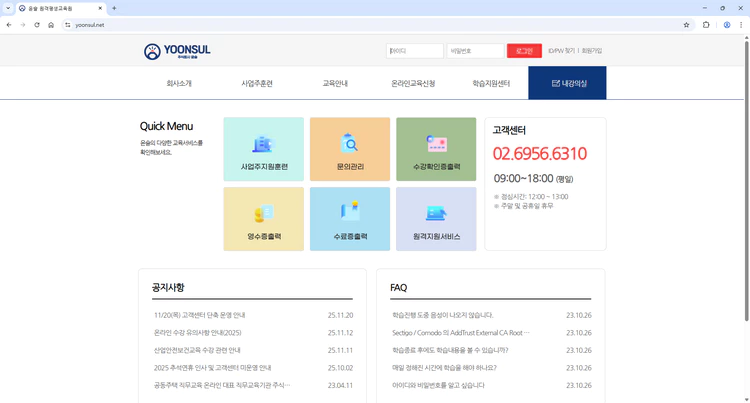The height and width of the screenshot is (403, 750).
Task: Reload the page
Action: click(37, 25)
